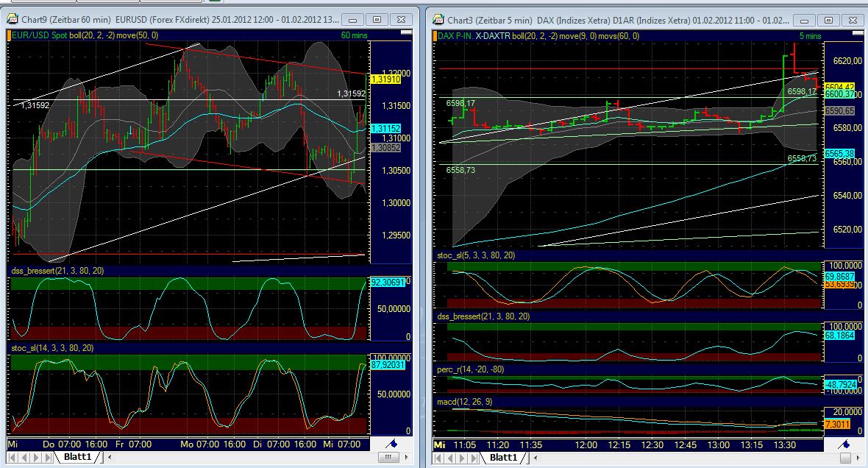
Task: Select the blue drawing flag icon under DAX chart
Action: pyautogui.click(x=844, y=442)
